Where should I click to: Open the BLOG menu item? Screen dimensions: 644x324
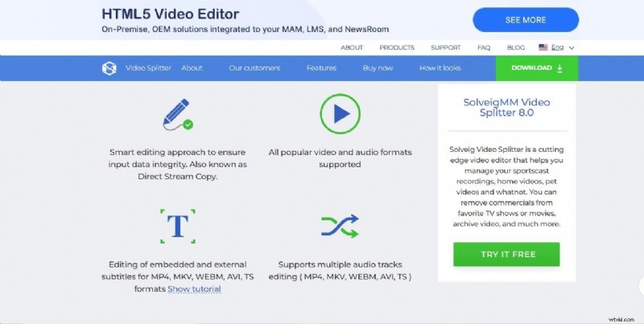click(516, 47)
